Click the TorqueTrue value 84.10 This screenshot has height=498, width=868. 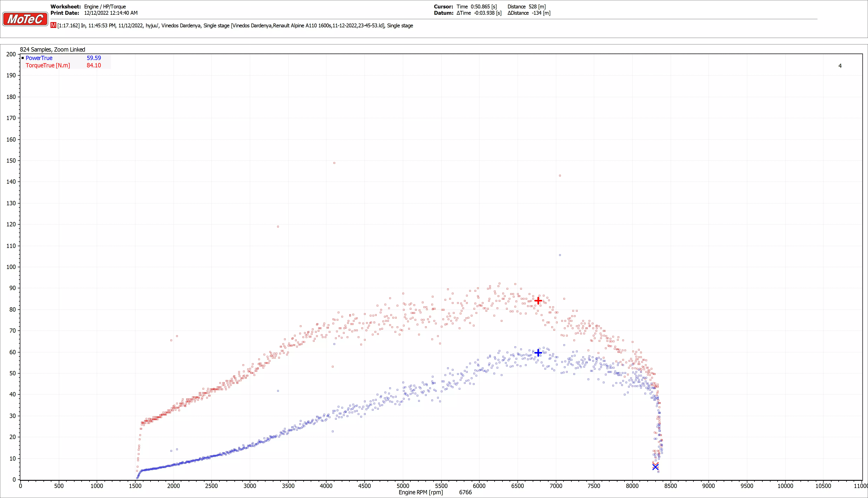click(x=94, y=65)
